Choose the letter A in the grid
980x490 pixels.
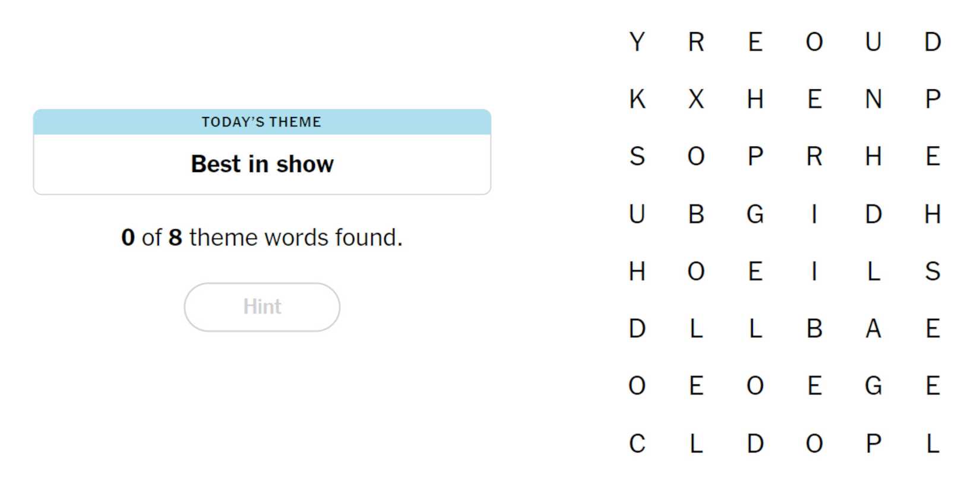873,328
